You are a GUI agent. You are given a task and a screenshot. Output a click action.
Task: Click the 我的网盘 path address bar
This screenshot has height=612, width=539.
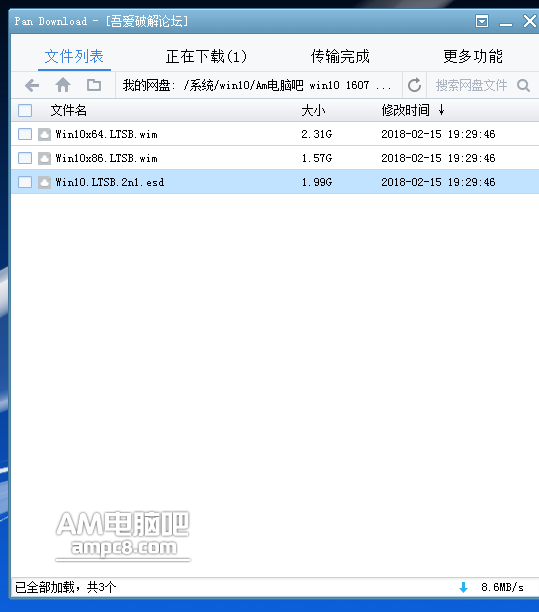tap(258, 85)
